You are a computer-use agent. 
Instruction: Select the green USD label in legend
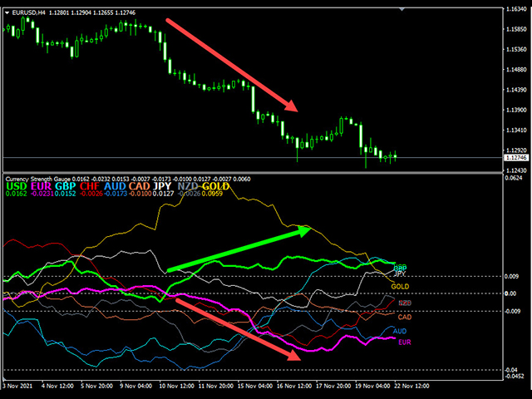tap(16, 186)
